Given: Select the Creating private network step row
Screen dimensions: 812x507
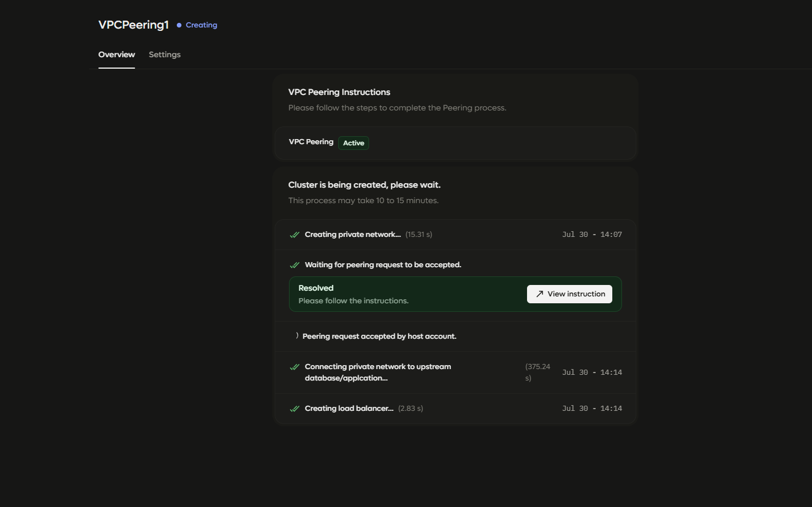Looking at the screenshot, I should (455, 235).
